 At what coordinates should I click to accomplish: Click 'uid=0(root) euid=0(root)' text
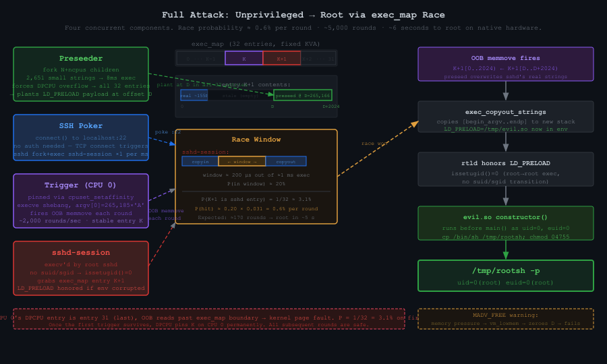pos(506,282)
